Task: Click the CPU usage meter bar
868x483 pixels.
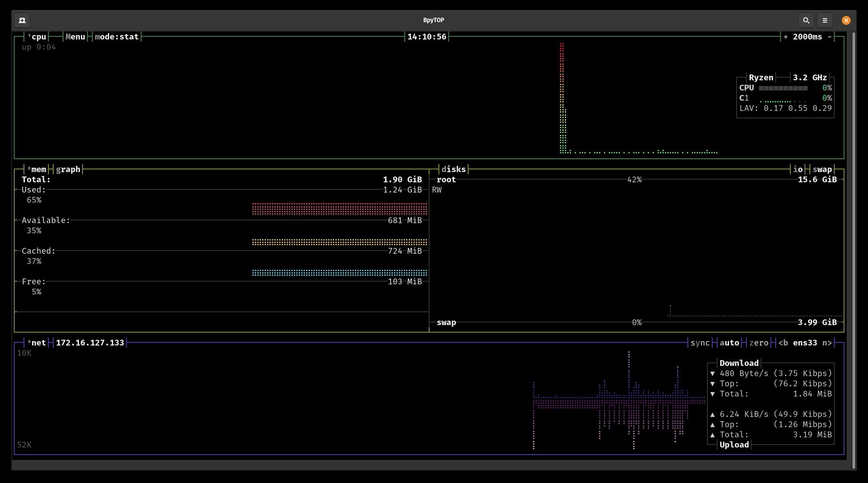Action: (x=783, y=88)
